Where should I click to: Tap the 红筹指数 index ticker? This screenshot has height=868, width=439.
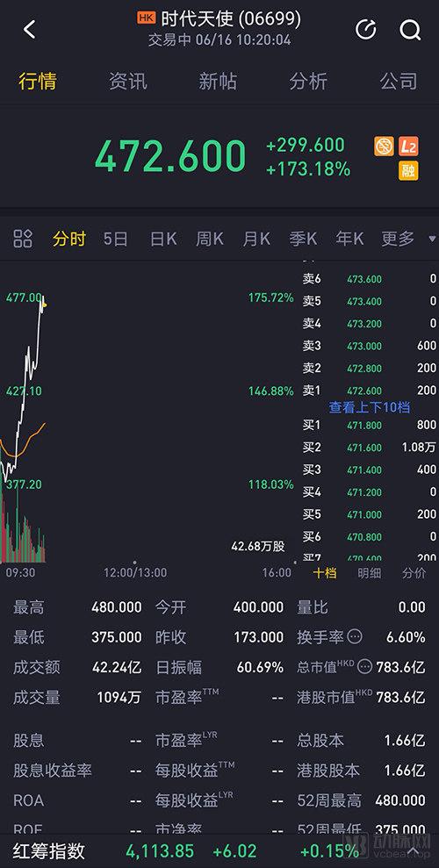point(49,850)
